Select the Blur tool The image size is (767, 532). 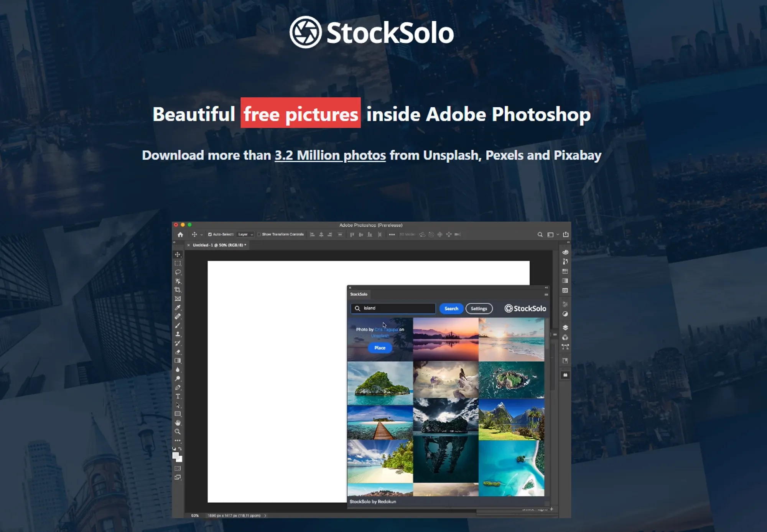tap(178, 370)
